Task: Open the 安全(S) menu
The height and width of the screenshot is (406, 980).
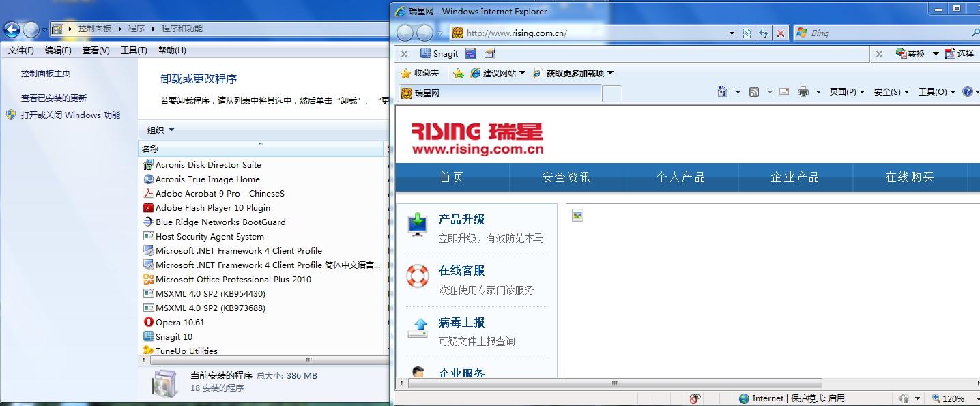Action: (x=891, y=91)
